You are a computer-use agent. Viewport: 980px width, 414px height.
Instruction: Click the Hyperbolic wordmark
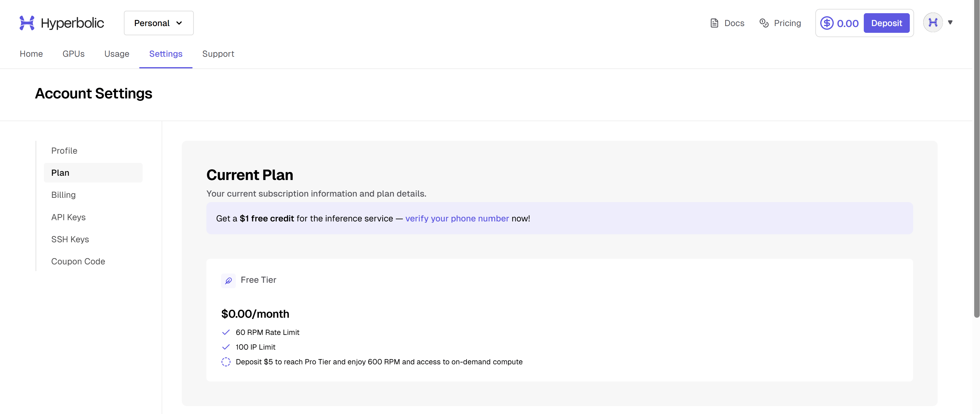click(72, 23)
